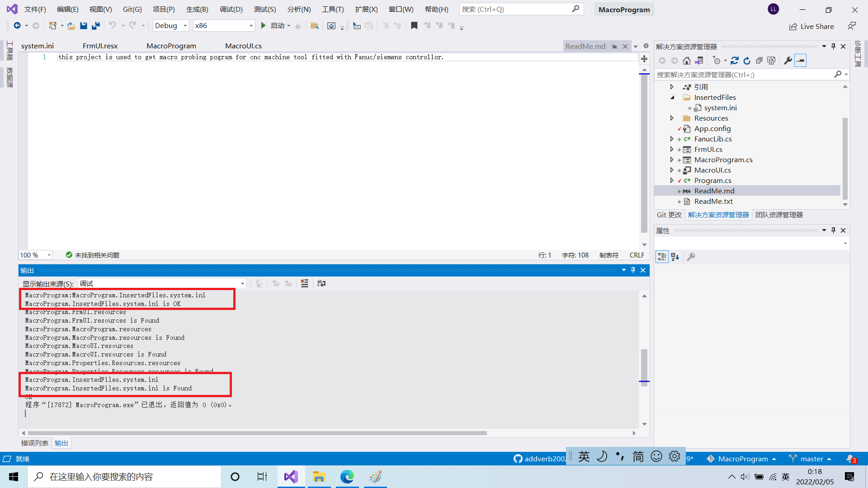Open Find in Files via folder-magnifier icon
This screenshot has height=488, width=868.
point(315,26)
